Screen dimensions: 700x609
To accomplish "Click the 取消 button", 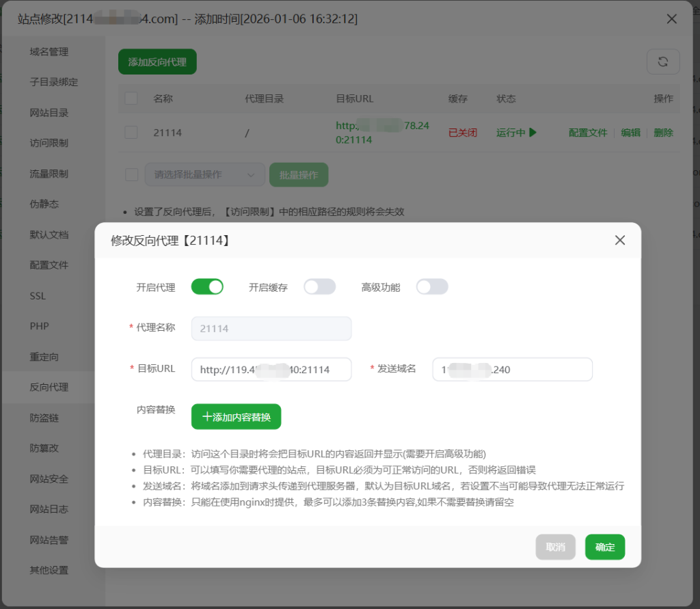I will point(555,547).
